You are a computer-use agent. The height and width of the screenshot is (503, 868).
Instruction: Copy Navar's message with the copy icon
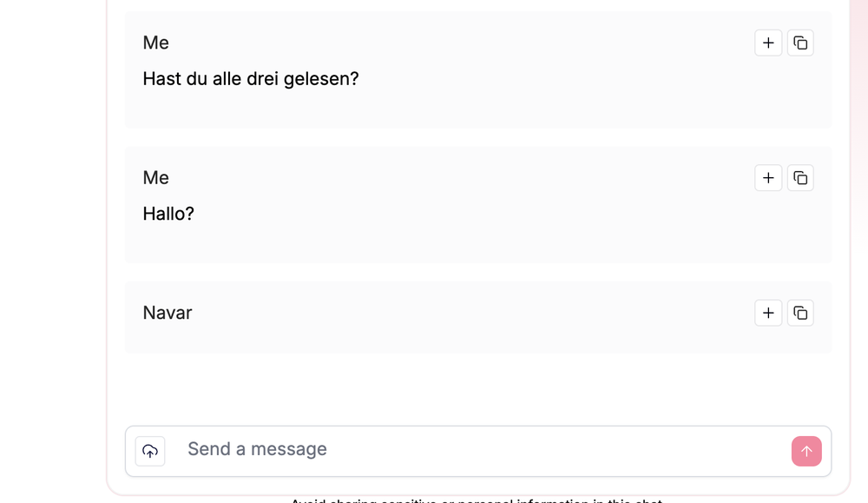[800, 313]
